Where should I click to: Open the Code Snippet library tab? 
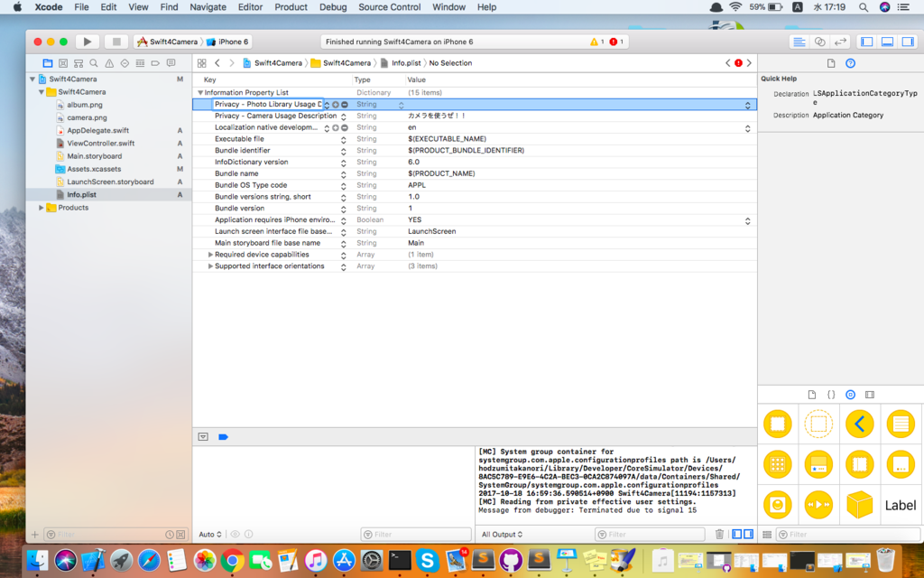[x=831, y=395]
